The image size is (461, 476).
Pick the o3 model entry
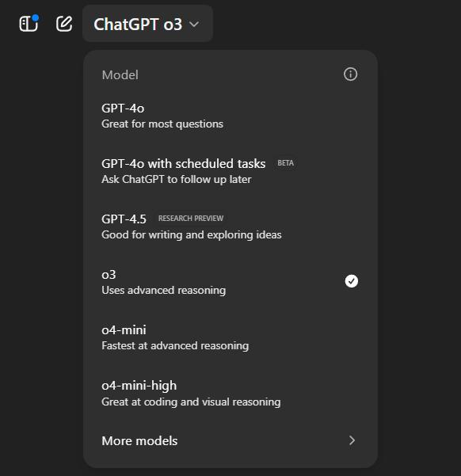tap(230, 282)
